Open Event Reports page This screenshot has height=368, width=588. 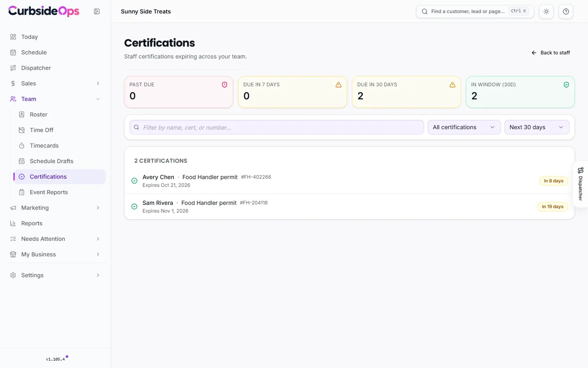(60, 192)
